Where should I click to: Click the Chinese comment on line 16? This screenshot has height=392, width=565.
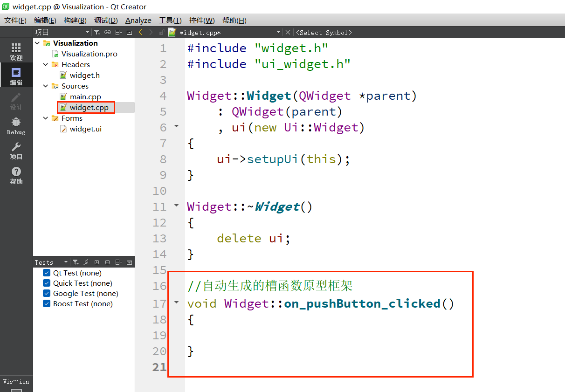click(270, 286)
